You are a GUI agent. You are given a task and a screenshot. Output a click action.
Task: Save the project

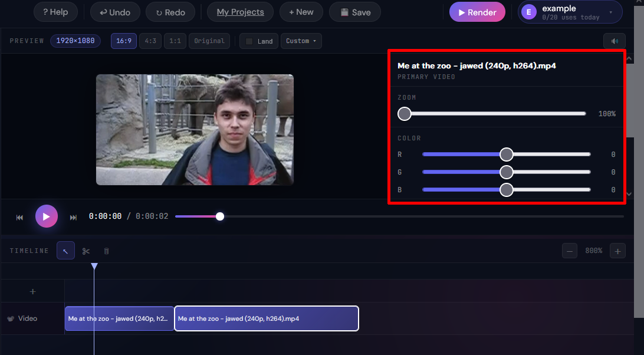coord(355,12)
